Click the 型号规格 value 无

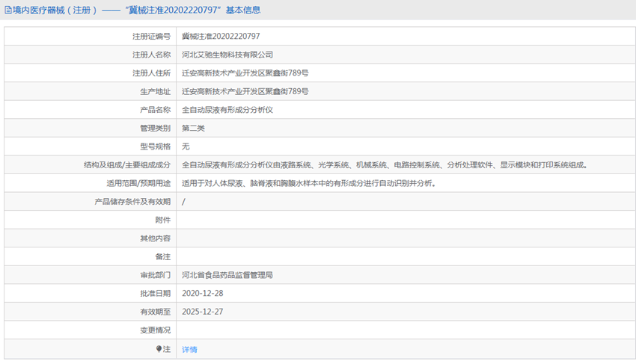point(186,146)
